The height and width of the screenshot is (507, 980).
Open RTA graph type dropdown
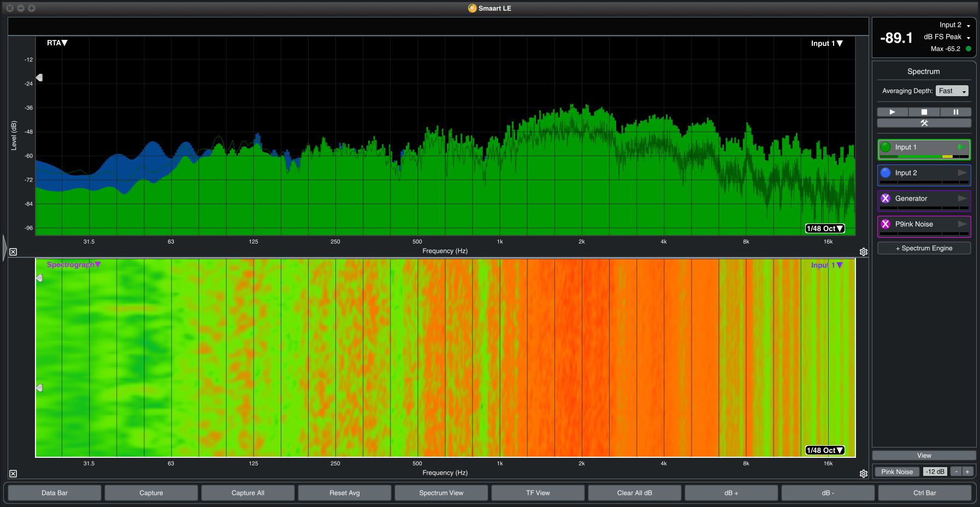click(57, 43)
